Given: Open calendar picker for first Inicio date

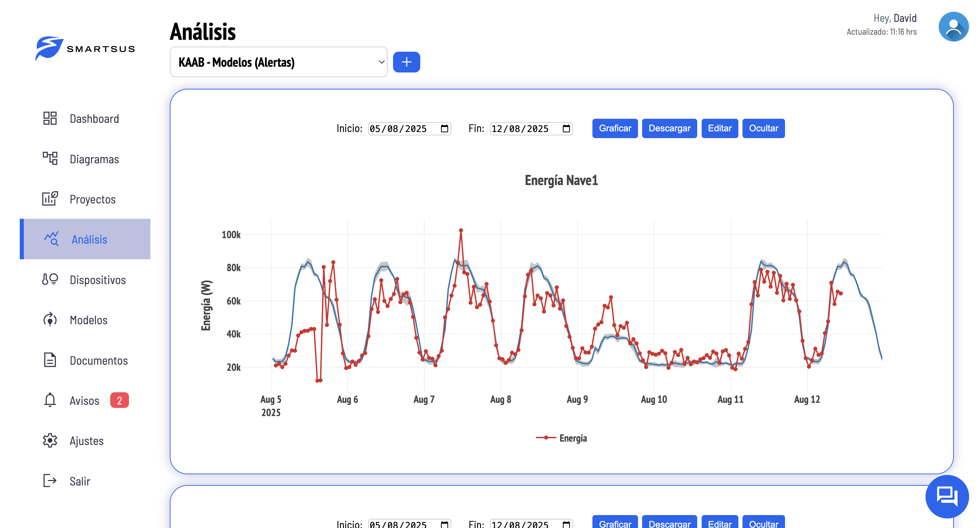Looking at the screenshot, I should (444, 129).
